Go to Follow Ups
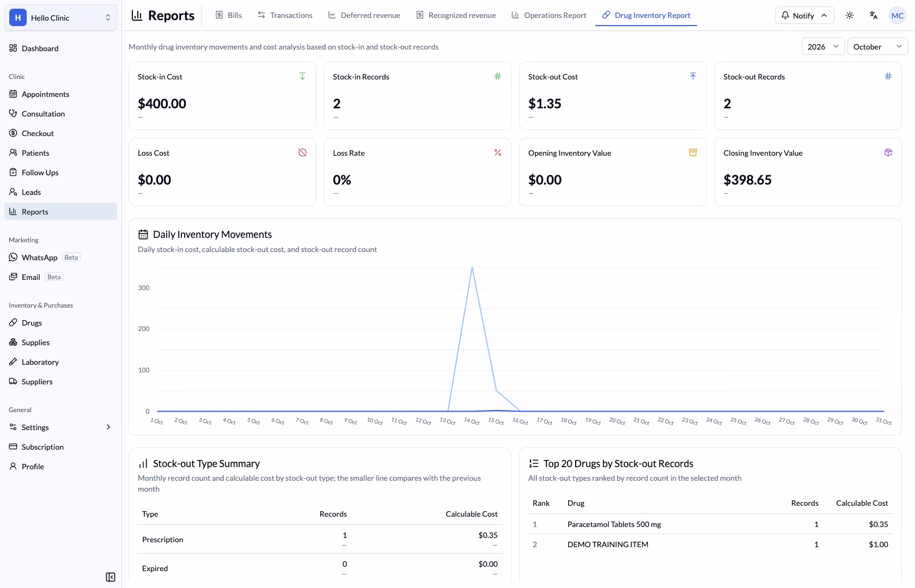 (x=60, y=173)
